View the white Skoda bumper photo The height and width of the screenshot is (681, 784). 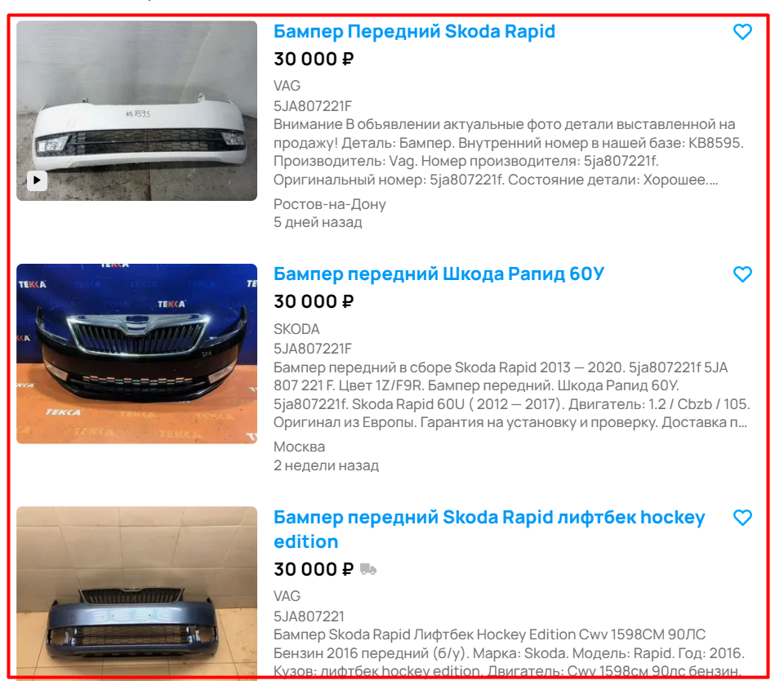(x=136, y=110)
